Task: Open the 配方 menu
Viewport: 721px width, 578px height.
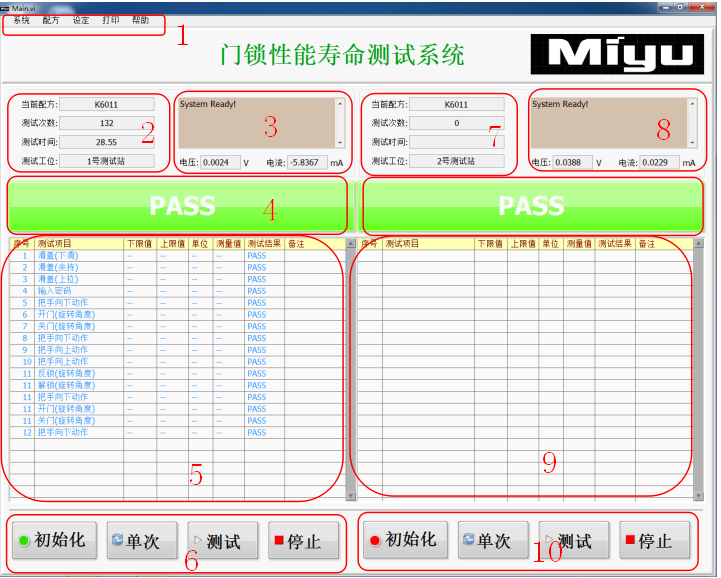Action: pyautogui.click(x=51, y=20)
